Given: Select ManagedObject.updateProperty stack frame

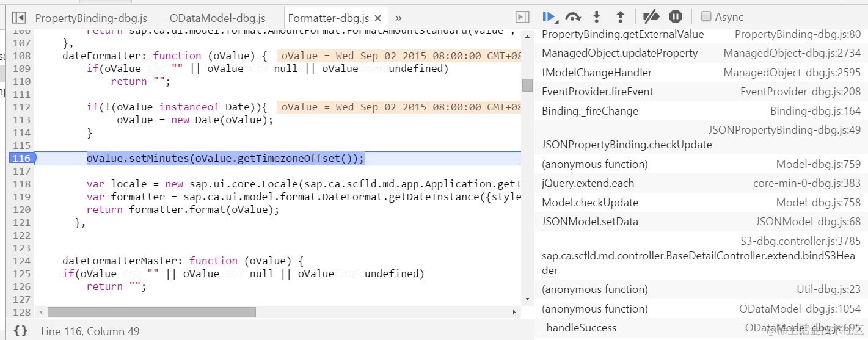Looking at the screenshot, I should tap(619, 53).
